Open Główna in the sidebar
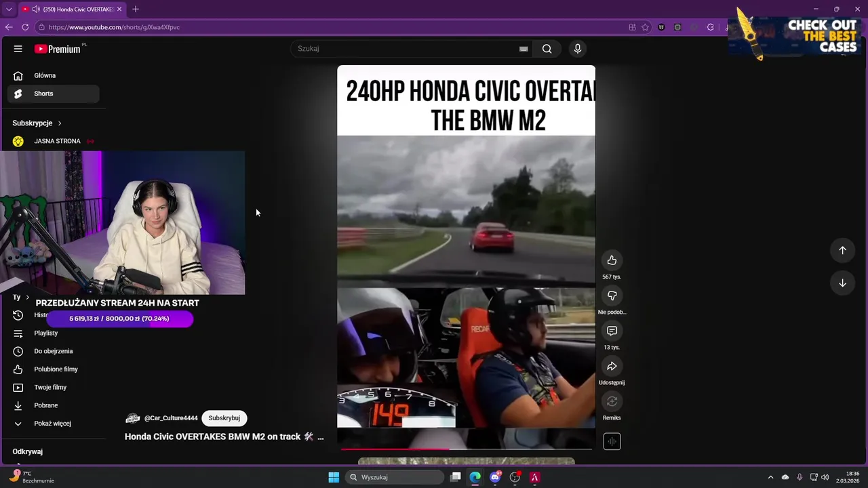The image size is (868, 488). click(54, 75)
